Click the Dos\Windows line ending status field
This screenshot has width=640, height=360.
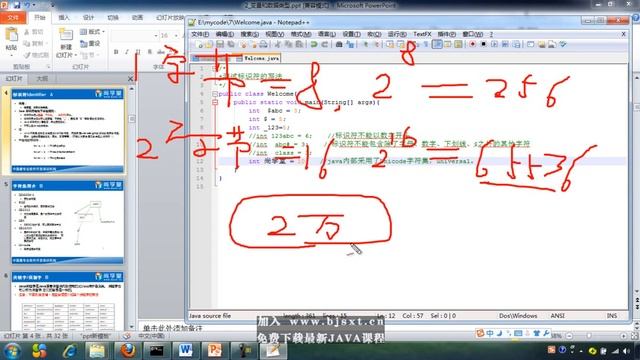[518, 316]
